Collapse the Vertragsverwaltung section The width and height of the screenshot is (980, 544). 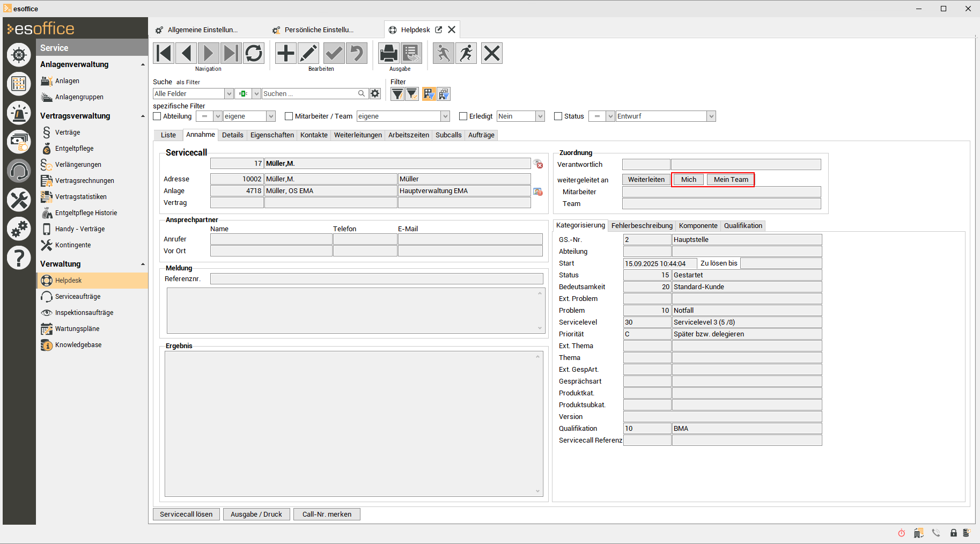pyautogui.click(x=143, y=116)
